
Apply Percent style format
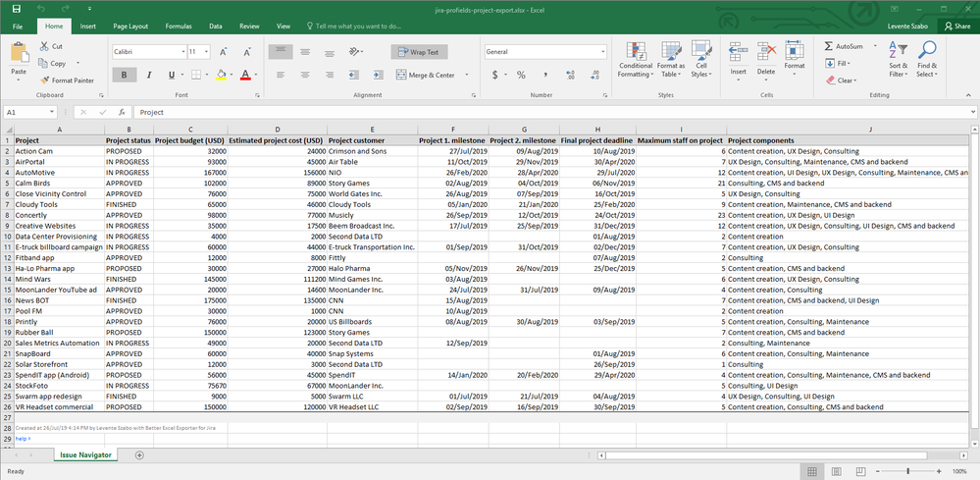(521, 75)
